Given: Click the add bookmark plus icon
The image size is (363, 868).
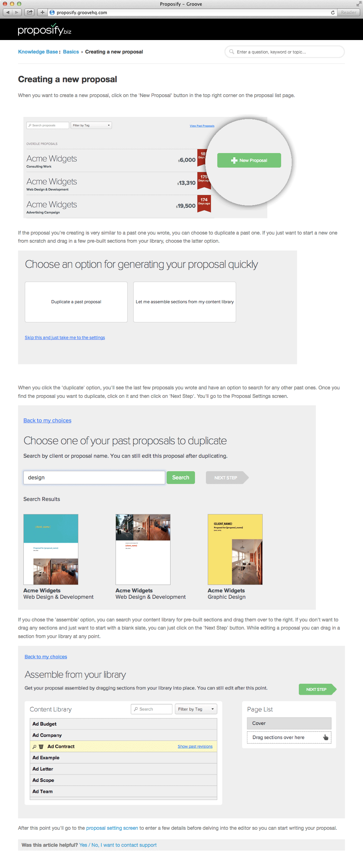Looking at the screenshot, I should click(x=42, y=12).
